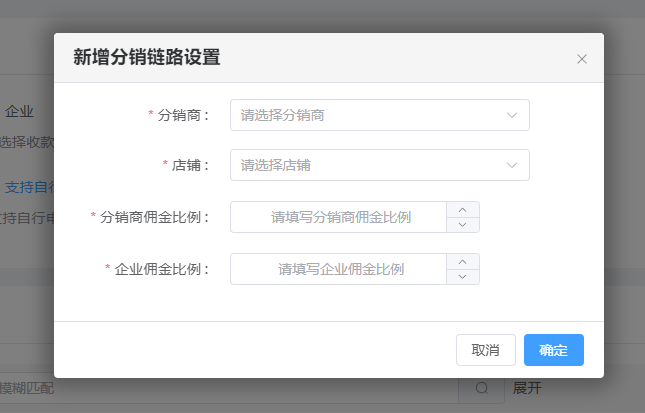645x413 pixels.
Task: Close the 新增分销链路设置 dialog with the X icon
Action: coord(582,59)
